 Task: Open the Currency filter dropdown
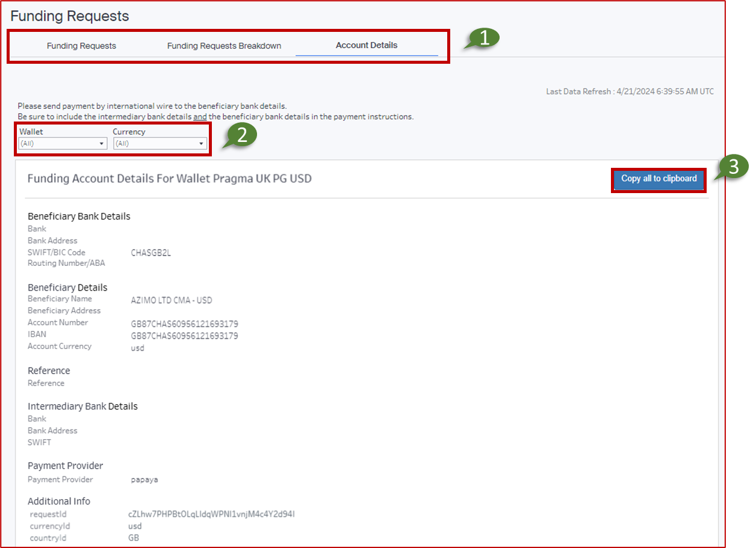(160, 144)
